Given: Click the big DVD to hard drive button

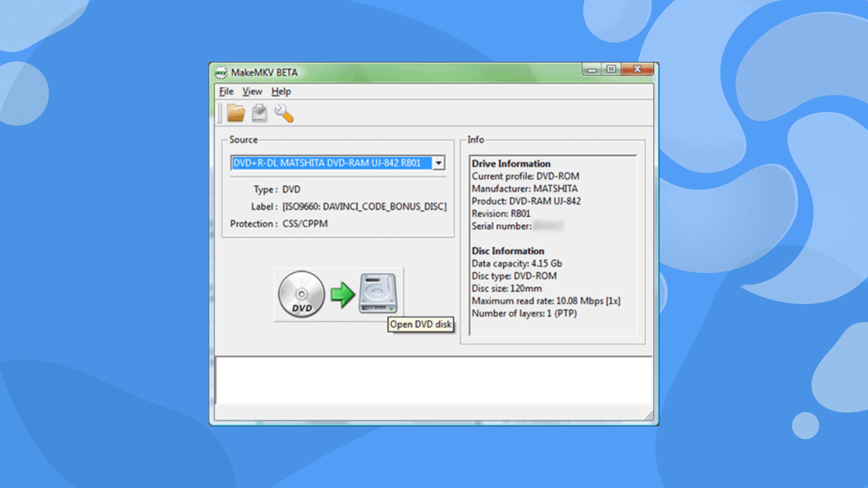Looking at the screenshot, I should (338, 294).
